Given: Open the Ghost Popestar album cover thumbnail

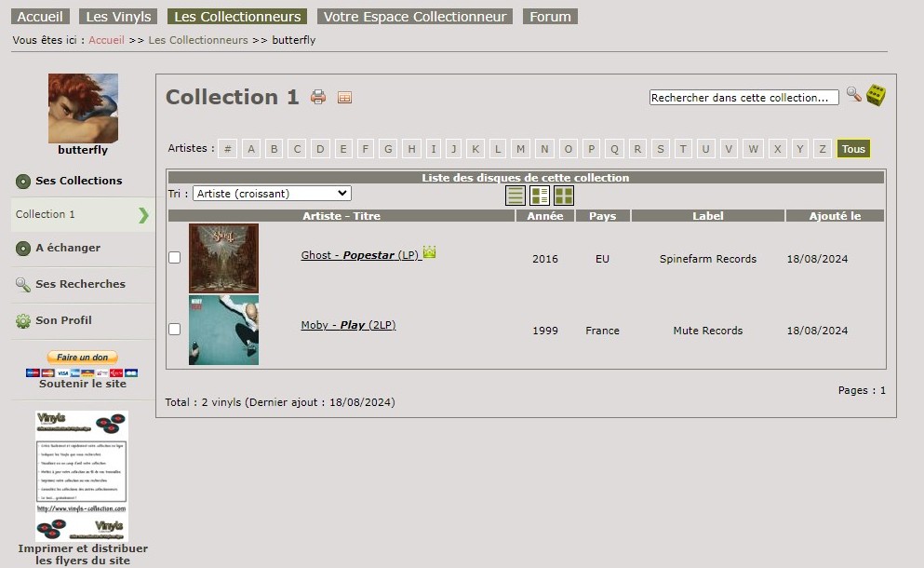Looking at the screenshot, I should point(223,258).
